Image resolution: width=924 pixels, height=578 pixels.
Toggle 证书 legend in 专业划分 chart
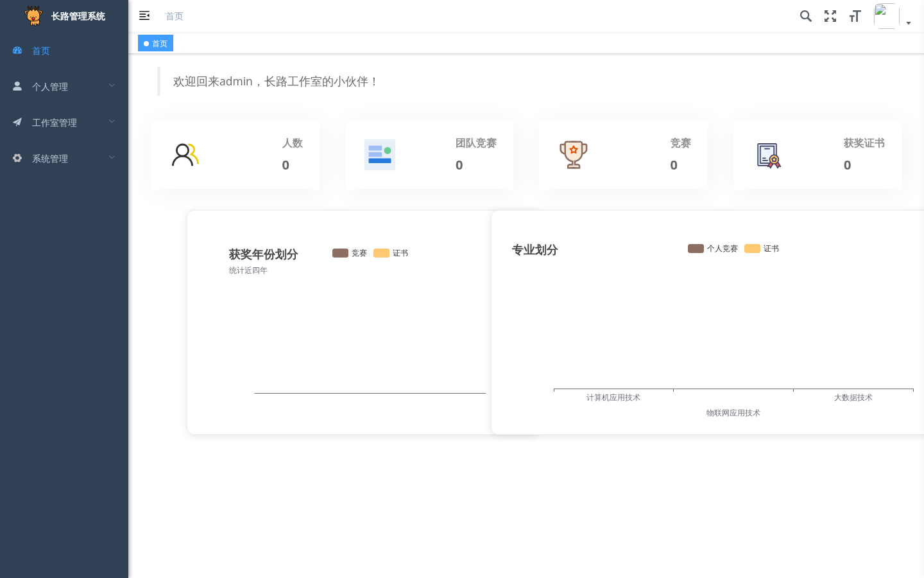click(762, 249)
